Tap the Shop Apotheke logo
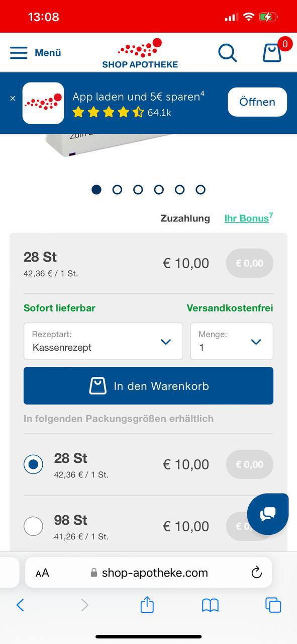Image resolution: width=297 pixels, height=644 pixels. (140, 53)
